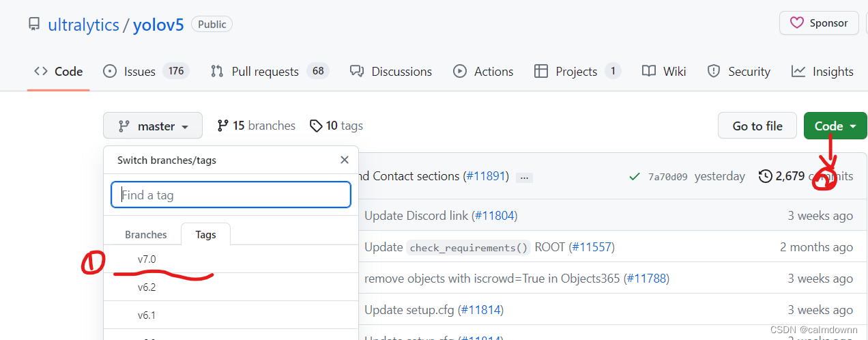868x340 pixels.
Task: Go to the Discussions tab
Action: tap(391, 71)
